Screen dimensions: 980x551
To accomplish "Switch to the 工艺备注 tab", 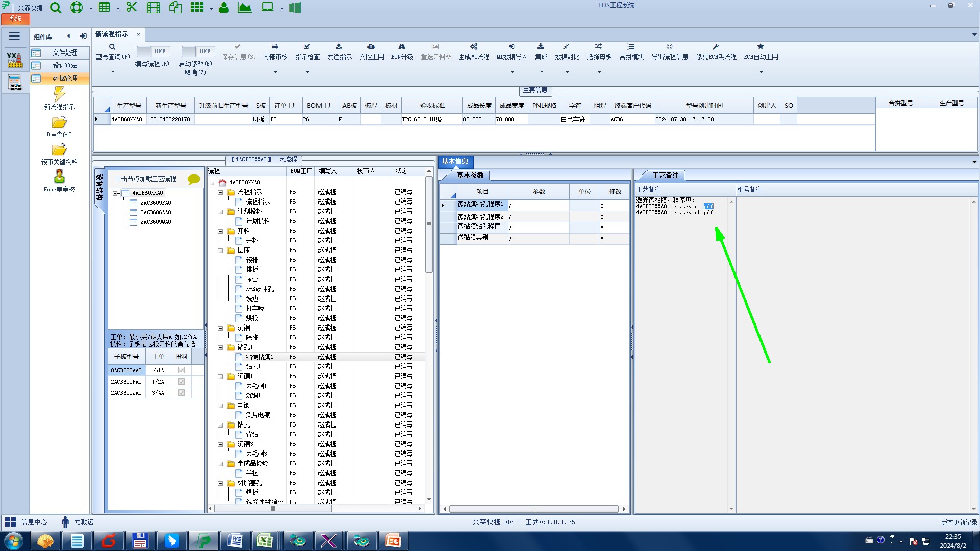I will pyautogui.click(x=665, y=175).
